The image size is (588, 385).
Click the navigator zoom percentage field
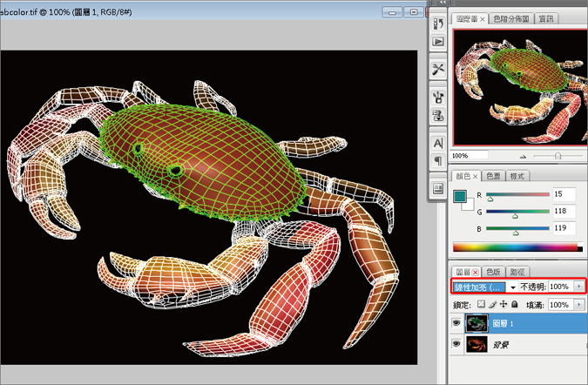coord(461,156)
